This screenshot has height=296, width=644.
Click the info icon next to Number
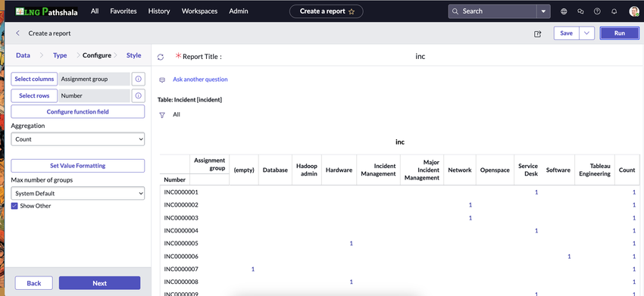(139, 95)
